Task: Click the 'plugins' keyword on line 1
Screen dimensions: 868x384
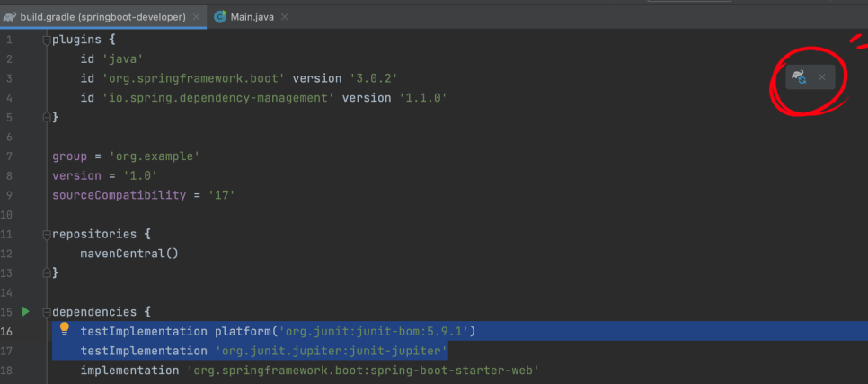Action: tap(77, 40)
